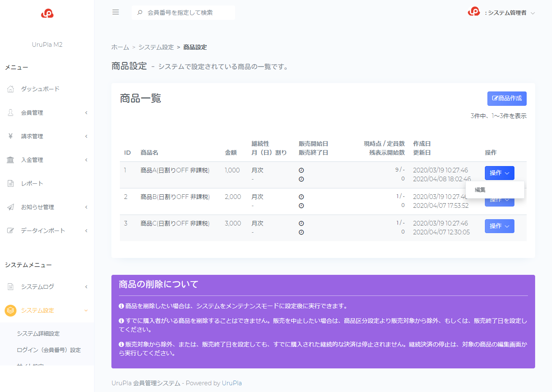
Task: Click the 入金管理 bank icon
Action: (11, 160)
